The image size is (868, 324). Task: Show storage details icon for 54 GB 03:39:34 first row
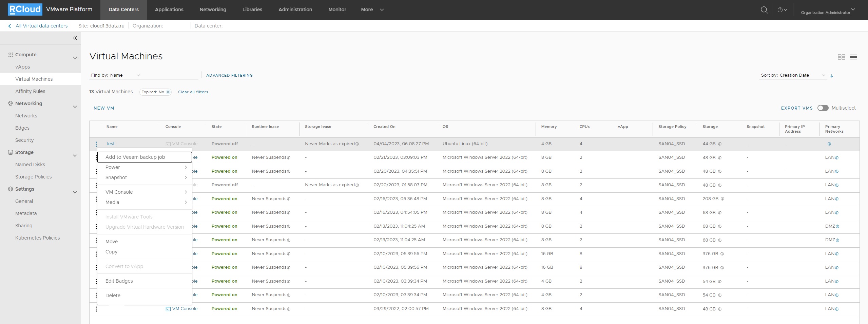point(720,282)
